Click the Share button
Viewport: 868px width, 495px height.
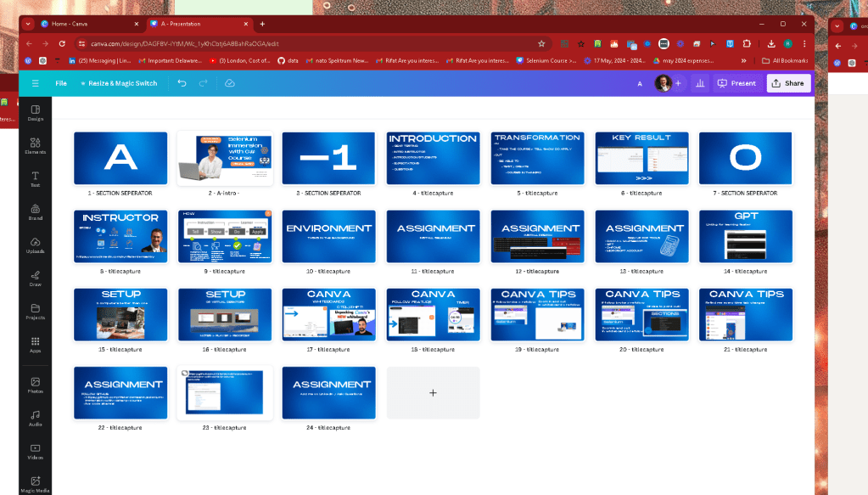[788, 83]
